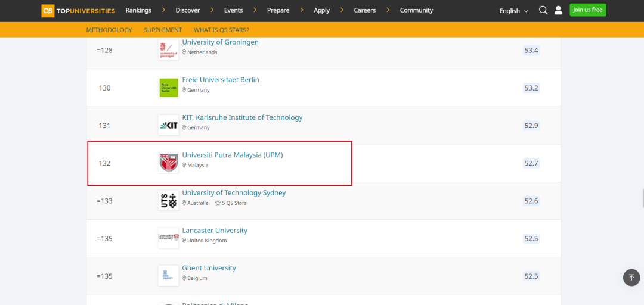Click the Join us free button
Image resolution: width=644 pixels, height=305 pixels.
(587, 10)
